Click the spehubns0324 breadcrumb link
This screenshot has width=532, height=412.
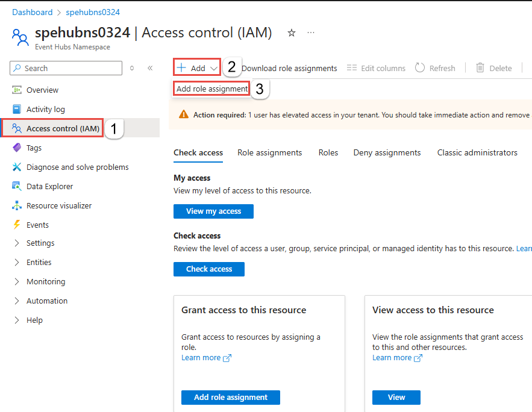pyautogui.click(x=93, y=12)
